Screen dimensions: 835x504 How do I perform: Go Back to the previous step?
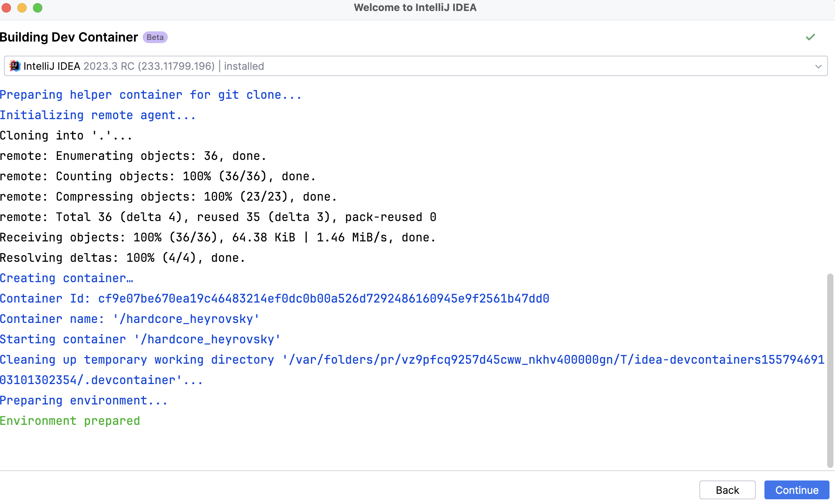point(727,490)
